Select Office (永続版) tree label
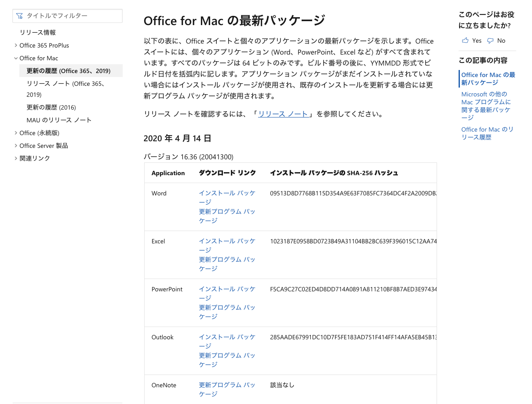The image size is (532, 404). tap(39, 133)
